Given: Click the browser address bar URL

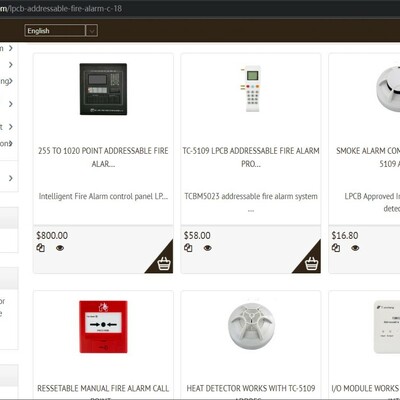Looking at the screenshot, I should tap(61, 8).
